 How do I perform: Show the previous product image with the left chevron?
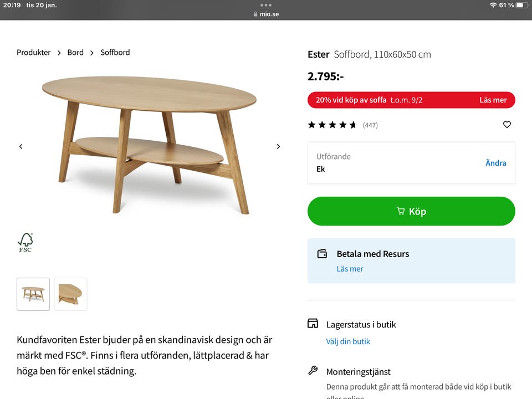[21, 146]
